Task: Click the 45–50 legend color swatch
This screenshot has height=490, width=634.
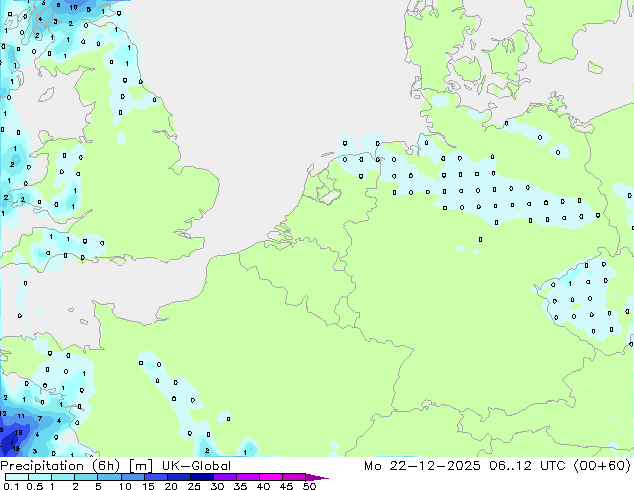Action: tap(294, 477)
